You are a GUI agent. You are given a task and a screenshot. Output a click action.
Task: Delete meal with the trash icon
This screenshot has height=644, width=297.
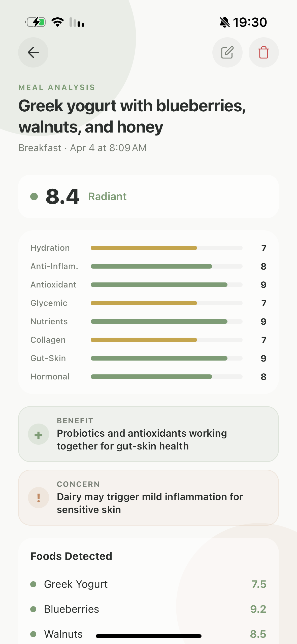(x=263, y=52)
